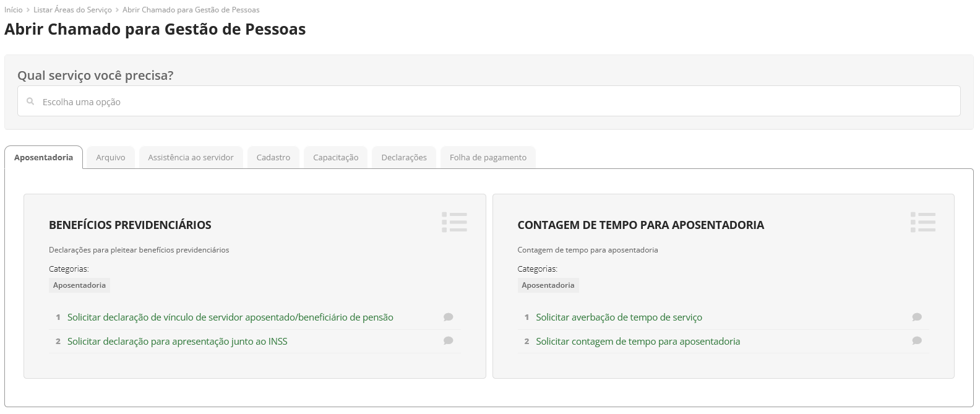
Task: Click the search magnifier icon
Action: coord(30,101)
